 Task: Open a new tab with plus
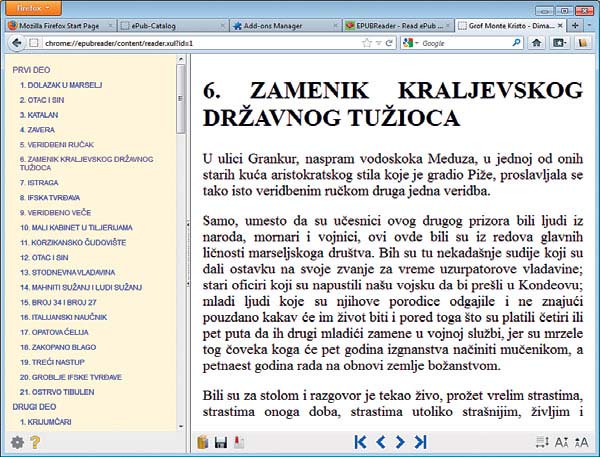(x=575, y=26)
